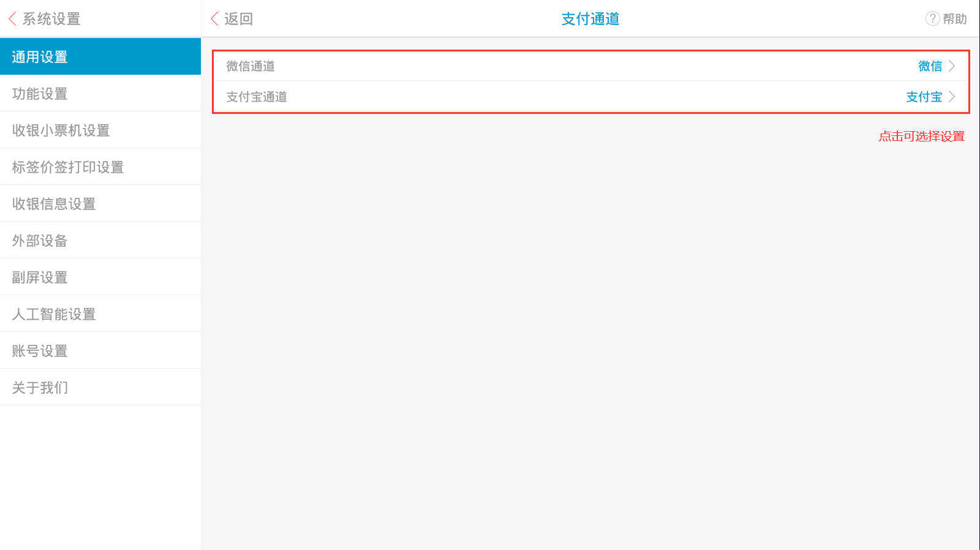Screen dimensions: 980x550
Task: Open the 关于我们 page
Action: point(100,387)
